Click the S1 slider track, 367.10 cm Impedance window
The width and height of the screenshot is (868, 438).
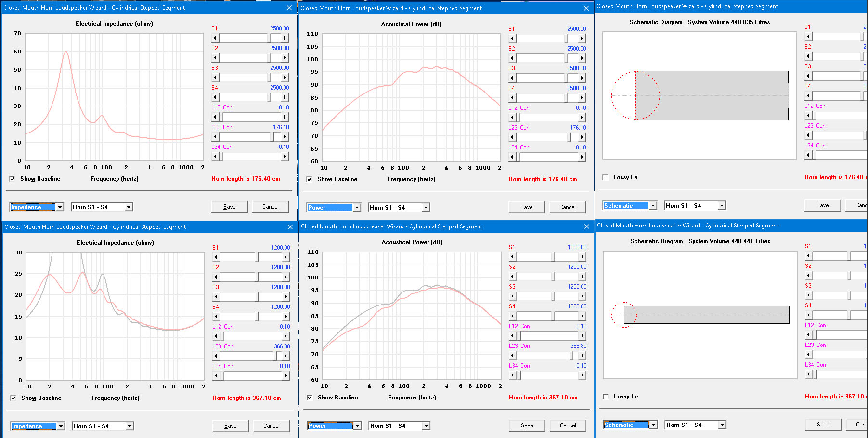(x=251, y=257)
